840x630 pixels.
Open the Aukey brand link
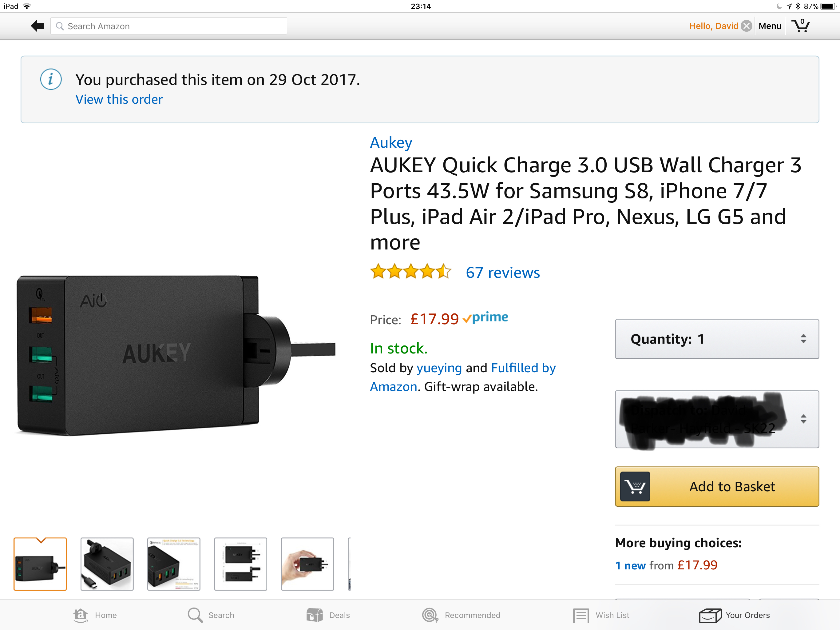391,142
